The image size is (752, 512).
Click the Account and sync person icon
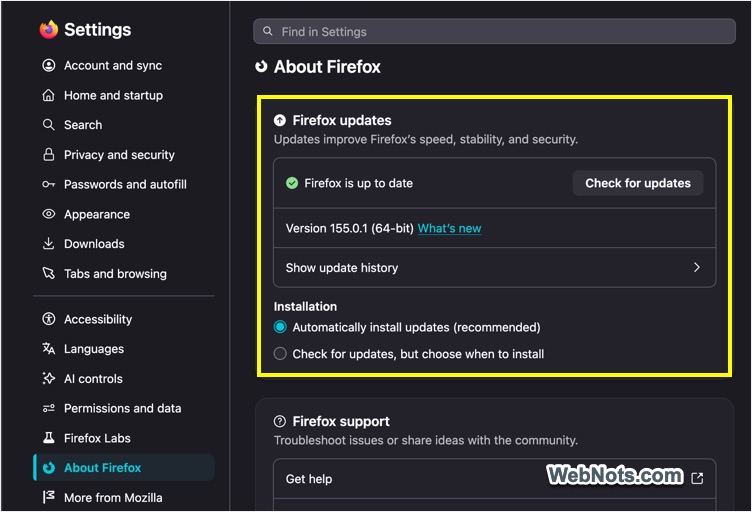(48, 65)
